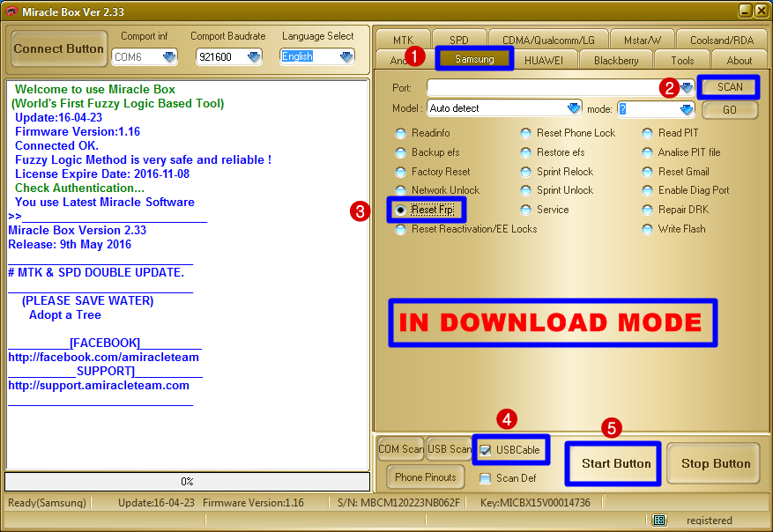The width and height of the screenshot is (773, 532).
Task: Click the COM Scan button
Action: 400,448
